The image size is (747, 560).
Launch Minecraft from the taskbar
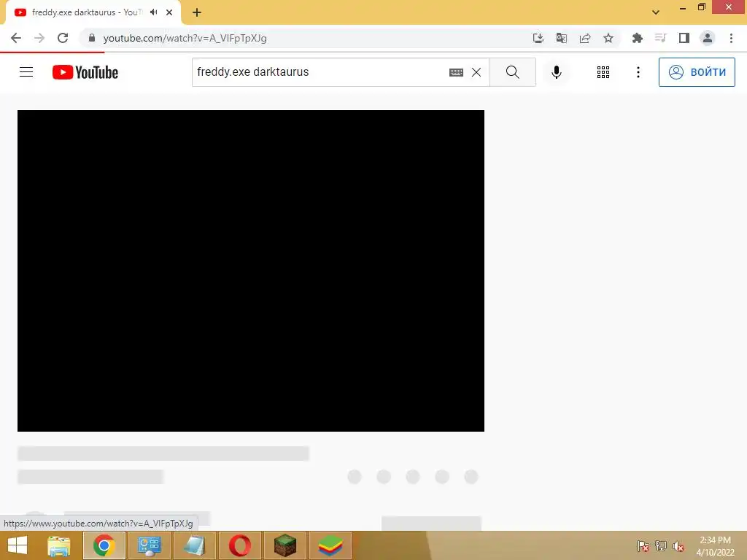[285, 545]
